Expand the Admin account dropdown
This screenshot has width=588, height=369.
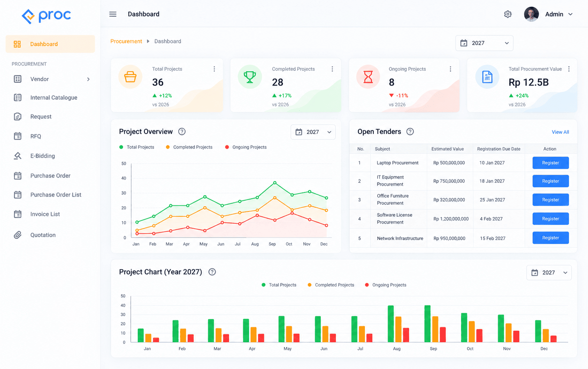(571, 14)
